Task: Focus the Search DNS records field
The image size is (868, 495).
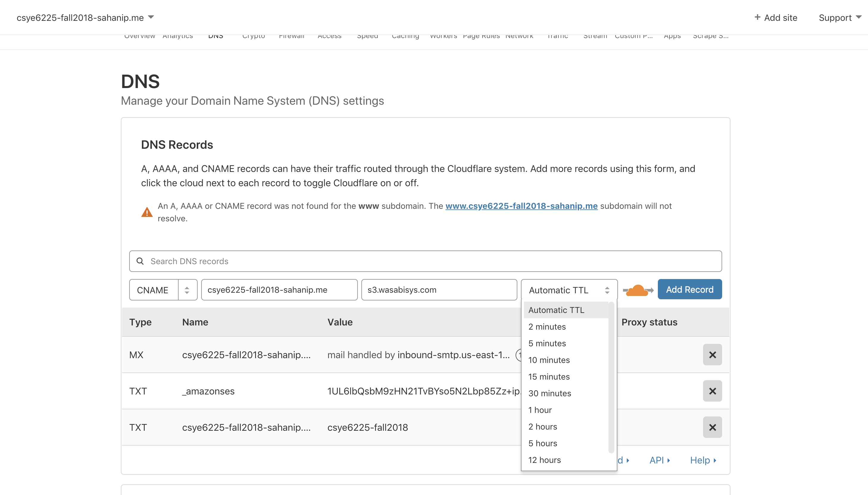Action: click(425, 261)
